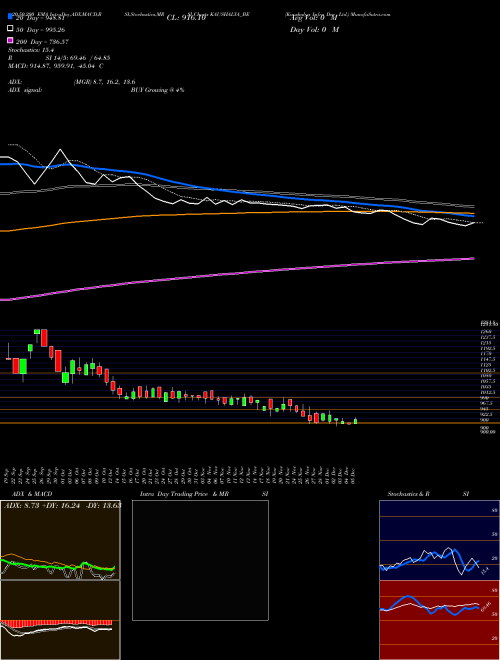Click the red MACD histogram bars
The width and height of the screenshot is (500, 660).
(x=56, y=623)
